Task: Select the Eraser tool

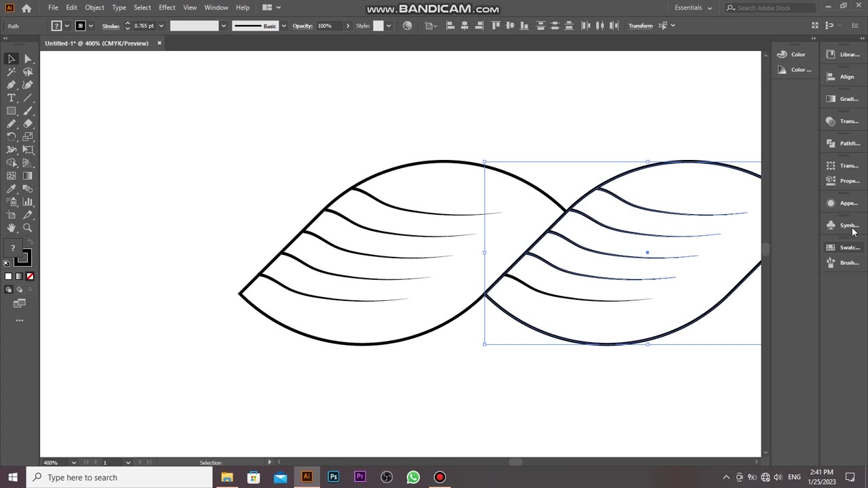Action: click(28, 124)
